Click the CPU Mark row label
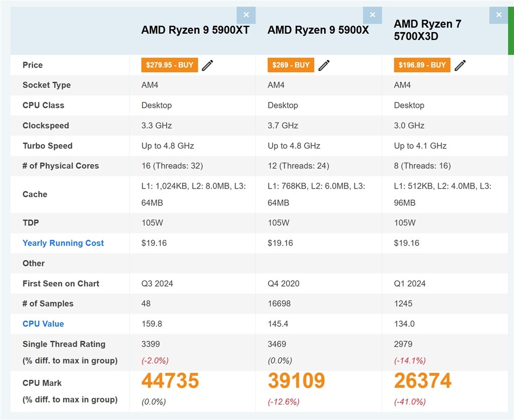Image resolution: width=514 pixels, height=420 pixels. click(x=42, y=383)
